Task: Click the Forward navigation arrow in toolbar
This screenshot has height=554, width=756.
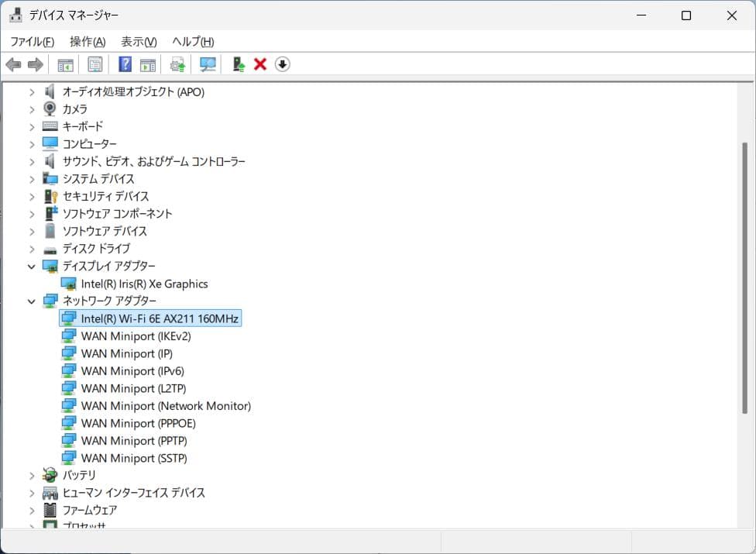Action: click(x=35, y=64)
